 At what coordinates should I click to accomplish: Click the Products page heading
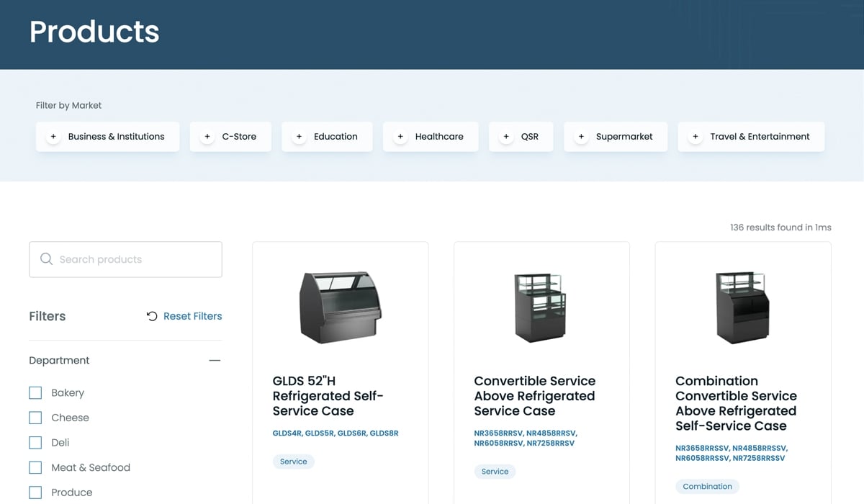pyautogui.click(x=94, y=32)
